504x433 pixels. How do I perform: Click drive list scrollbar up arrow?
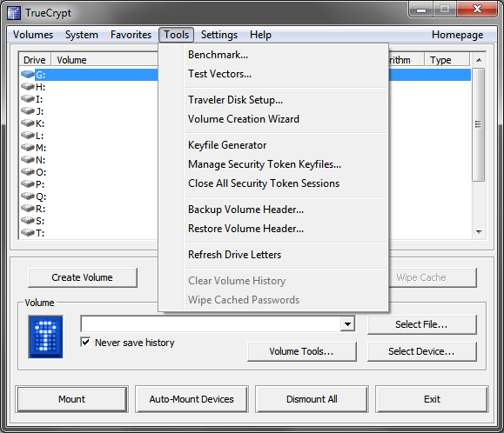(x=479, y=60)
